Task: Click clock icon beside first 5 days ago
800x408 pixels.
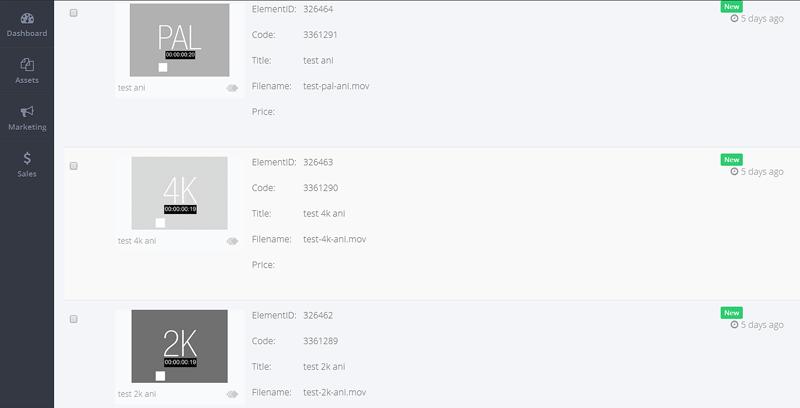Action: pyautogui.click(x=734, y=18)
